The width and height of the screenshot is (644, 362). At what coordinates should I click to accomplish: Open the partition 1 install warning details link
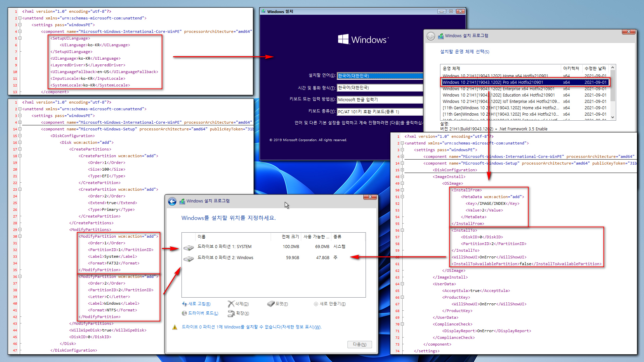[252, 327]
